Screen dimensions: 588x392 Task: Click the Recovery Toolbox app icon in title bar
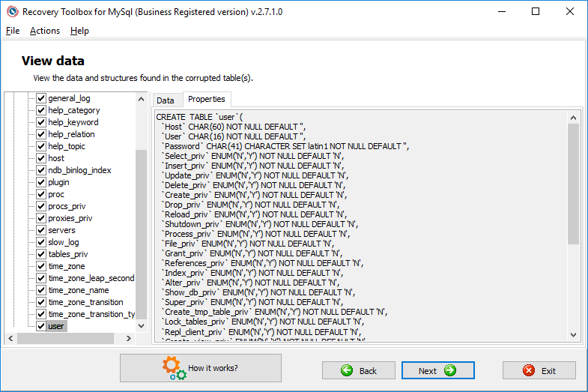[13, 12]
